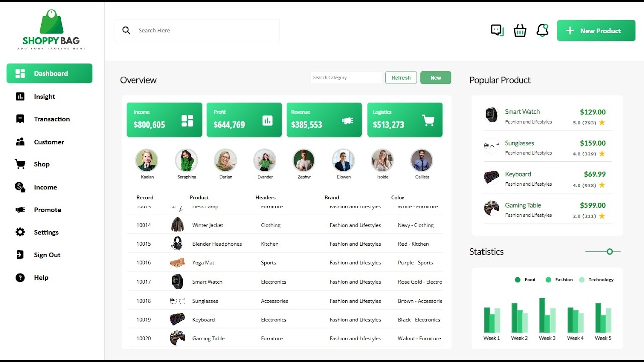Screen dimensions: 644x362
Task: Click the Income sidebar dollar icon
Action: pyautogui.click(x=20, y=187)
